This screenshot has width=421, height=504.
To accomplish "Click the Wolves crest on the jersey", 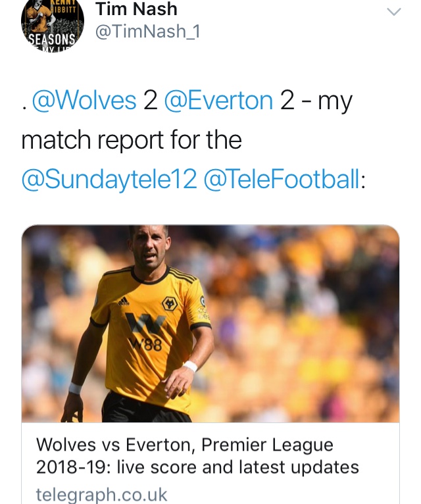I will point(170,303).
